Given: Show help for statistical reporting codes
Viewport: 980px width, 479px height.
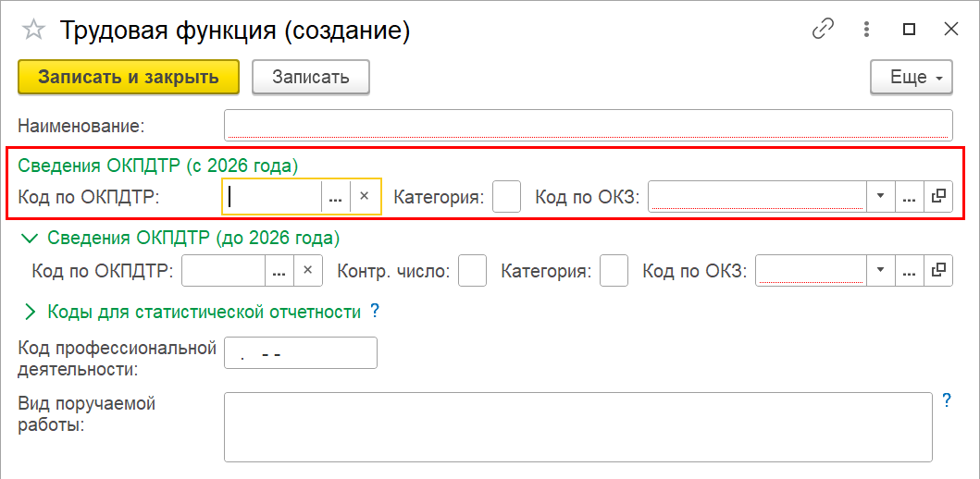Looking at the screenshot, I should tap(375, 311).
